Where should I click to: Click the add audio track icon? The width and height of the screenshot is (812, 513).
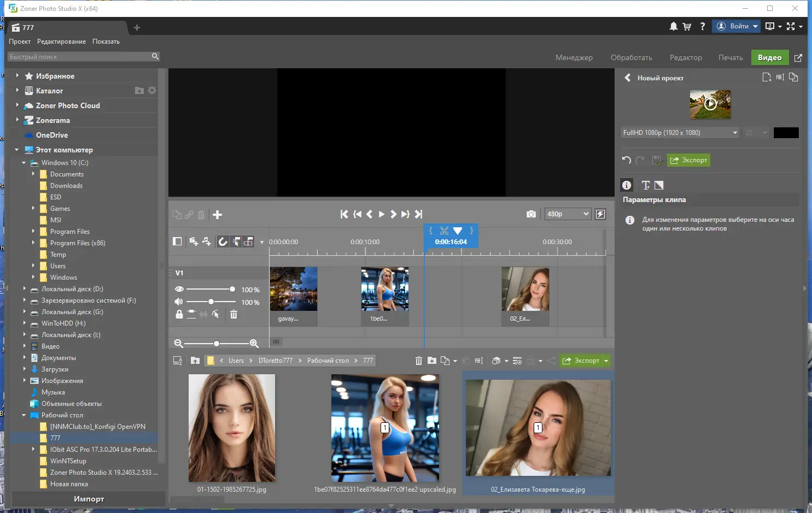(206, 241)
